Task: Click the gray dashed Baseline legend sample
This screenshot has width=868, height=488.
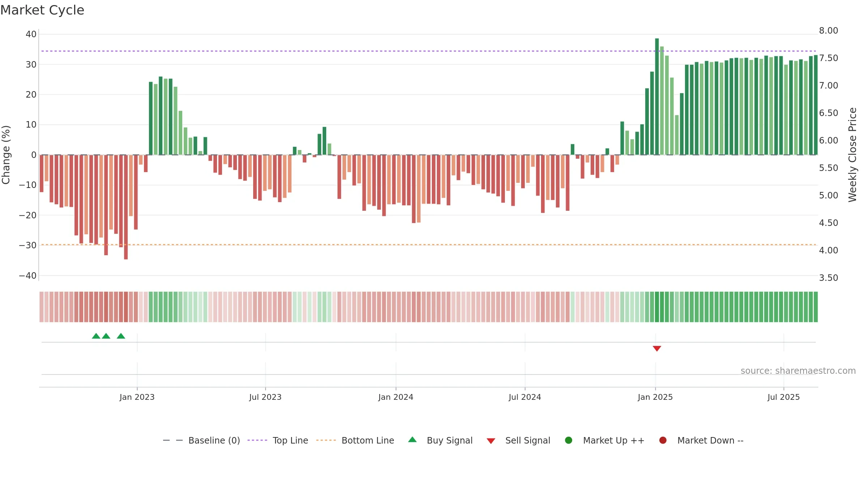Action: pos(173,440)
